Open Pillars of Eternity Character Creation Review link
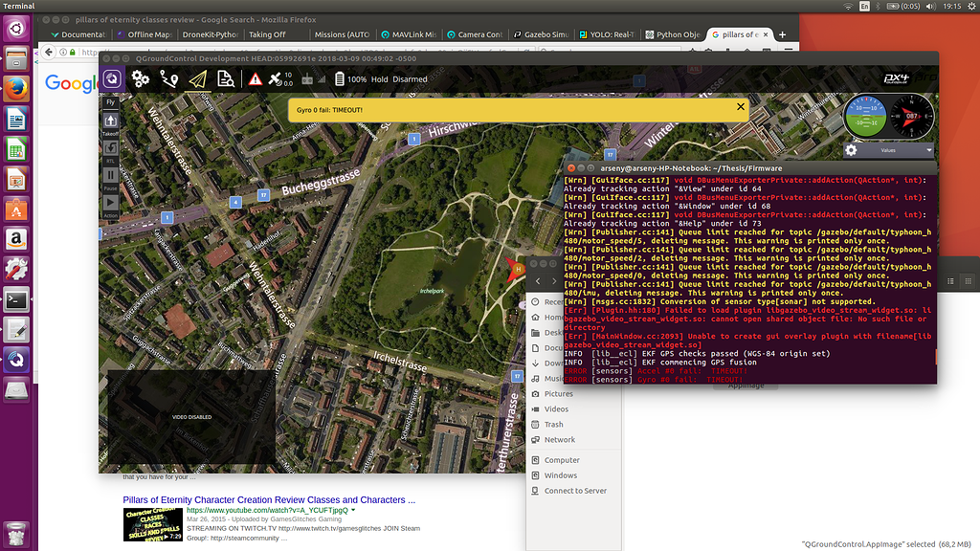This screenshot has height=551, width=980. coord(269,499)
